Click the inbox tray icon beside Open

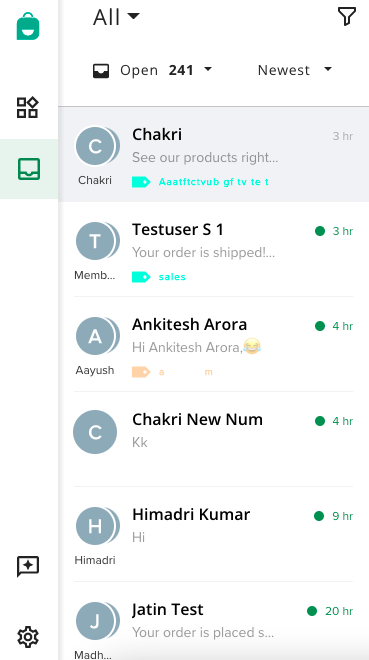(101, 71)
